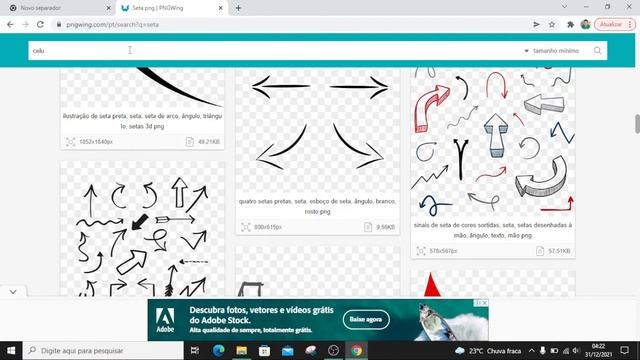Click the Chrome icon in the taskbar
The image size is (640, 360).
pyautogui.click(x=357, y=351)
